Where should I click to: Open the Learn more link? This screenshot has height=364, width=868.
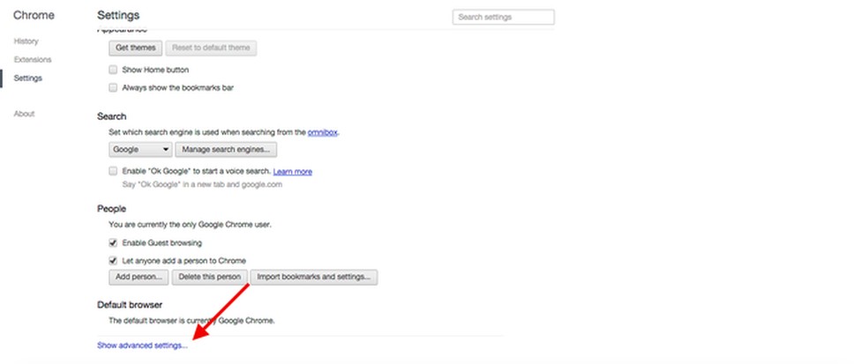[293, 171]
